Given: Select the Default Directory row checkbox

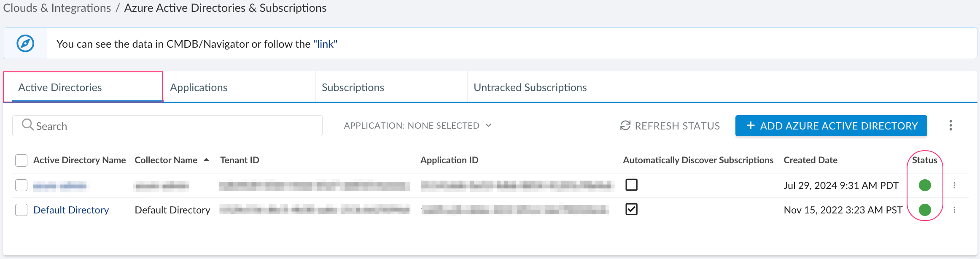Looking at the screenshot, I should (21, 210).
